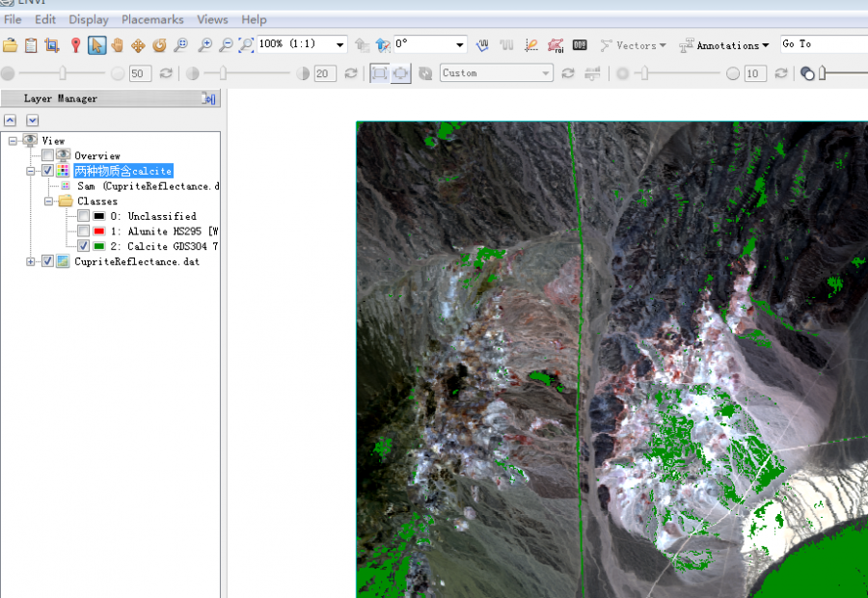This screenshot has height=598, width=868.
Task: Click the Zoom In magnifier icon
Action: click(x=204, y=45)
